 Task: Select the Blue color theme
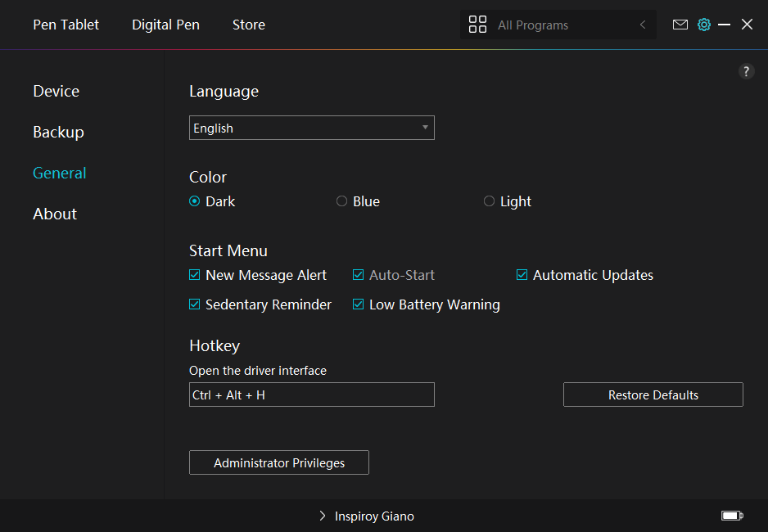coord(342,201)
